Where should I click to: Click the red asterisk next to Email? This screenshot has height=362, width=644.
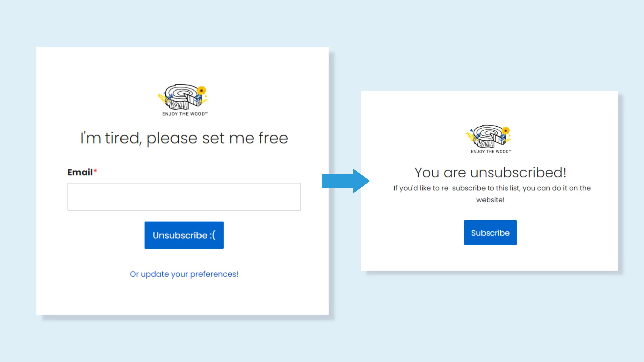[96, 171]
